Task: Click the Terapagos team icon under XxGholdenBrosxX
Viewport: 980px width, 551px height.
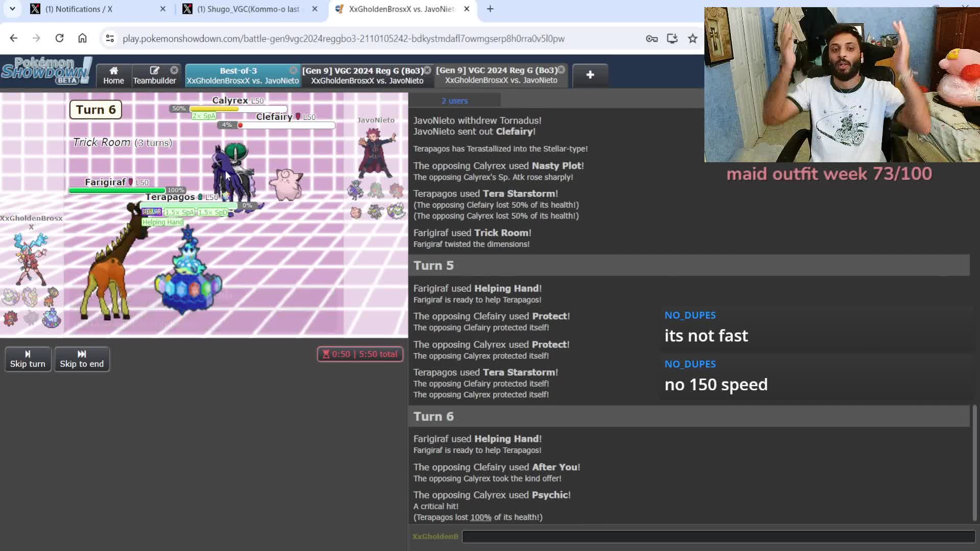Action: click(x=51, y=318)
